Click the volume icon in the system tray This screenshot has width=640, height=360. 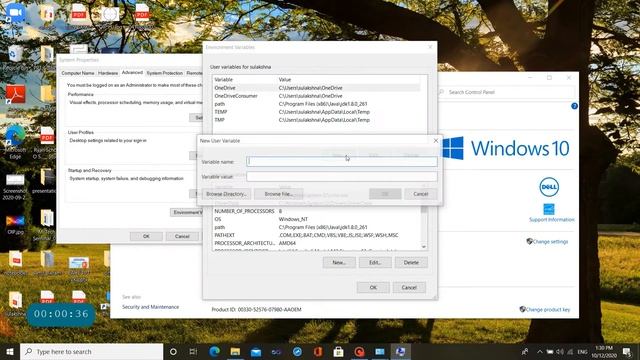click(x=560, y=351)
